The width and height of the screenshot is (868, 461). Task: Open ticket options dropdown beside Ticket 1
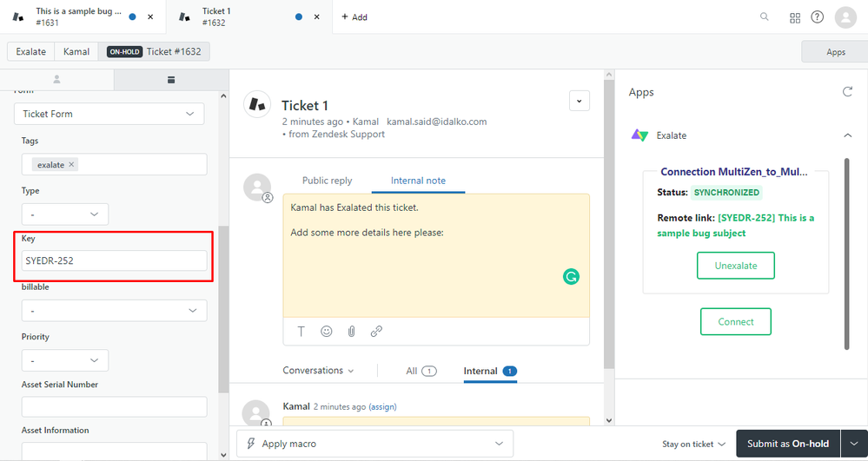pos(579,101)
